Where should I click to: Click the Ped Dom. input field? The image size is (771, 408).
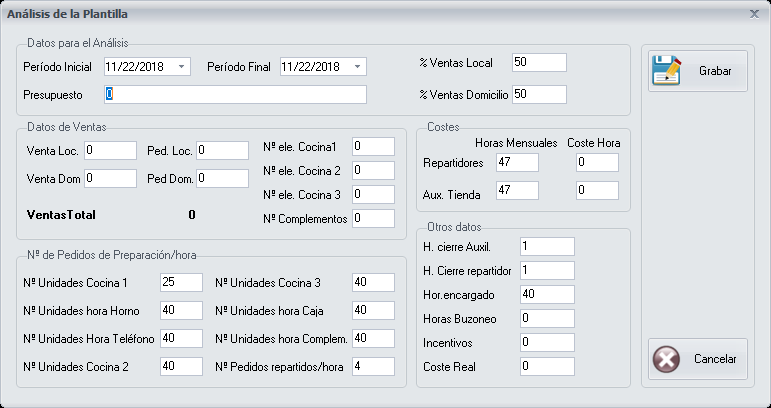(222, 178)
